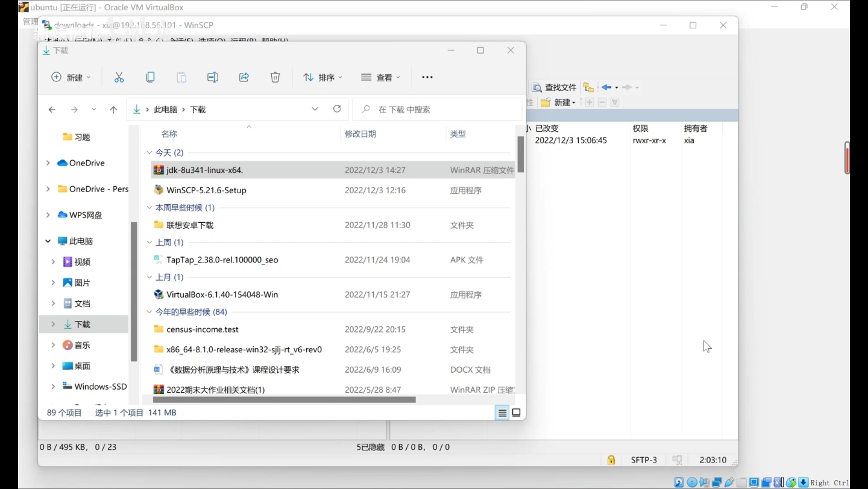
Task: Open the 查看 view dropdown
Action: click(x=380, y=77)
